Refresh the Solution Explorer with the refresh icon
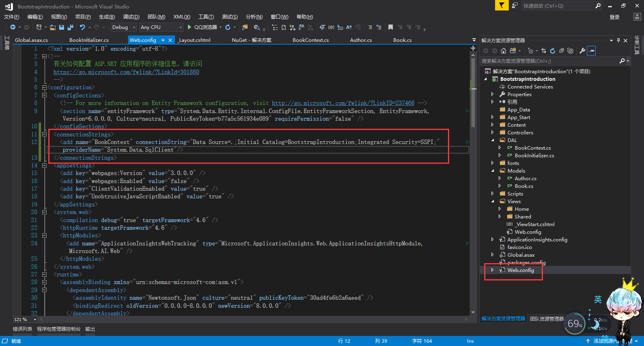The image size is (644, 346). [x=553, y=51]
